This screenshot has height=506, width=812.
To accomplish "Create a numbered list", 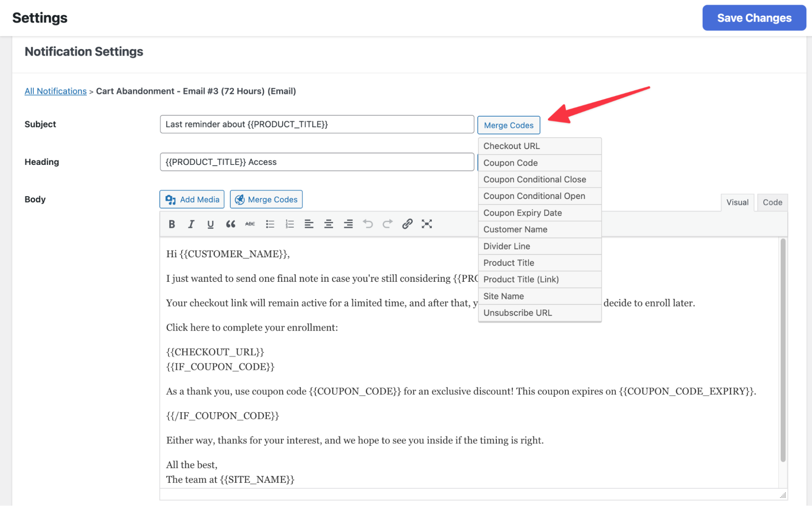I will click(289, 224).
